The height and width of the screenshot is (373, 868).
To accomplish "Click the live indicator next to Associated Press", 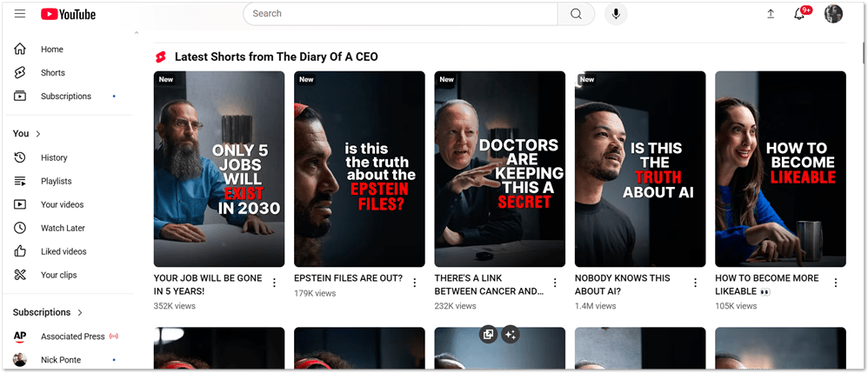I will click(x=114, y=336).
